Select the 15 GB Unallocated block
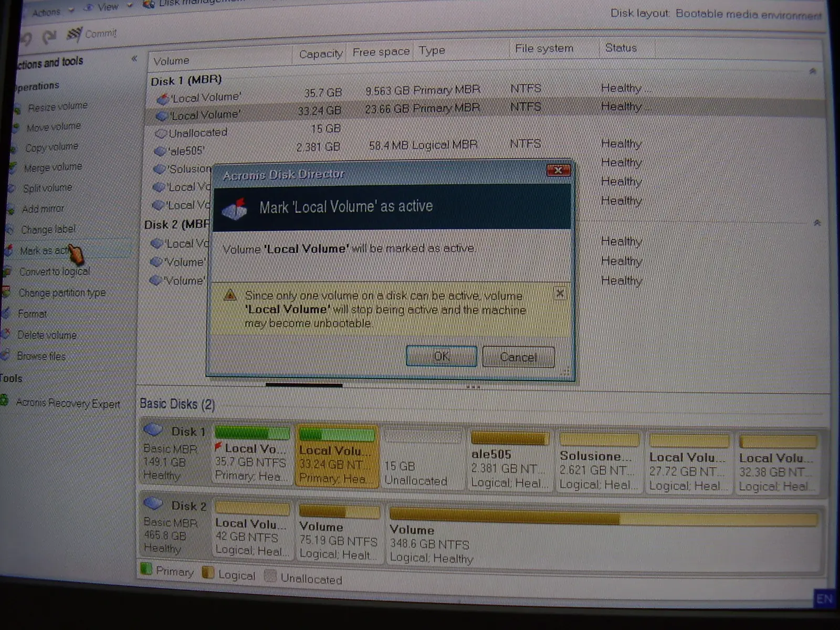Screen dimensions: 840x630 pos(423,458)
